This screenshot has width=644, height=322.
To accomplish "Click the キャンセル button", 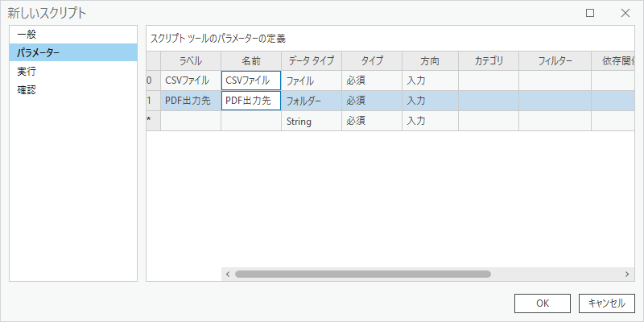I will [x=607, y=303].
